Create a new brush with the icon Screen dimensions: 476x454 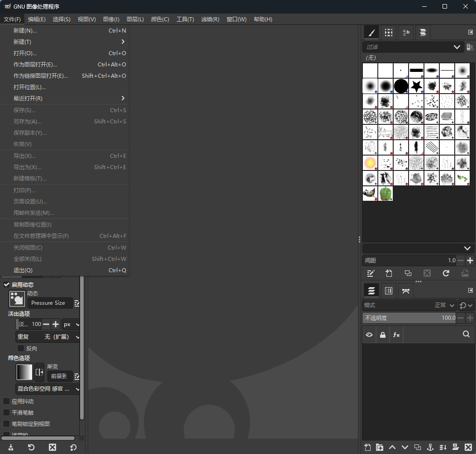tap(389, 274)
